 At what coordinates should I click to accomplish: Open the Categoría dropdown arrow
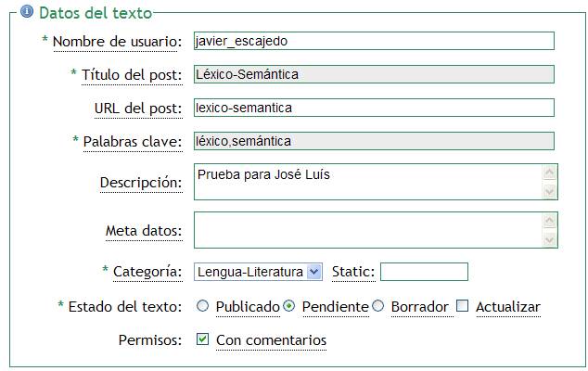point(313,272)
